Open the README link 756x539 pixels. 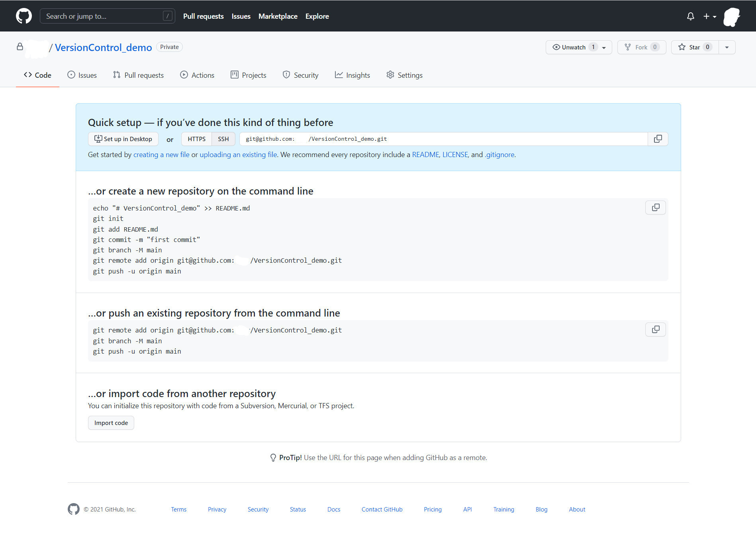click(425, 155)
